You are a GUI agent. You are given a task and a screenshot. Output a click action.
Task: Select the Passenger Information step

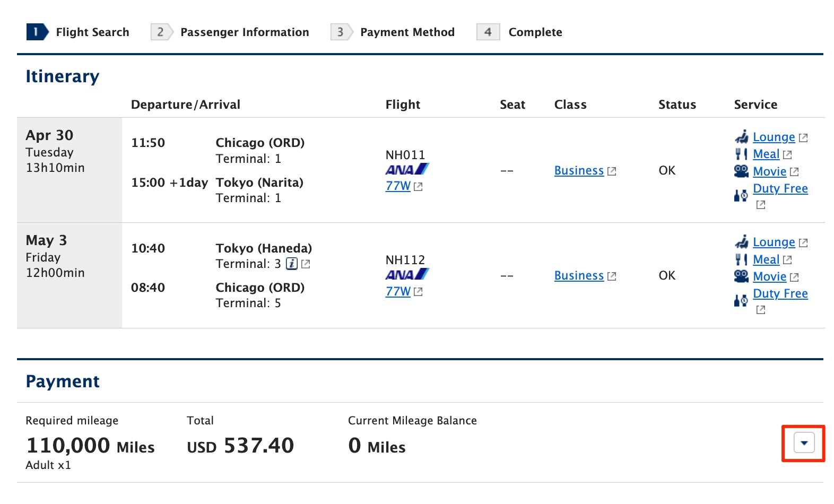pos(244,32)
